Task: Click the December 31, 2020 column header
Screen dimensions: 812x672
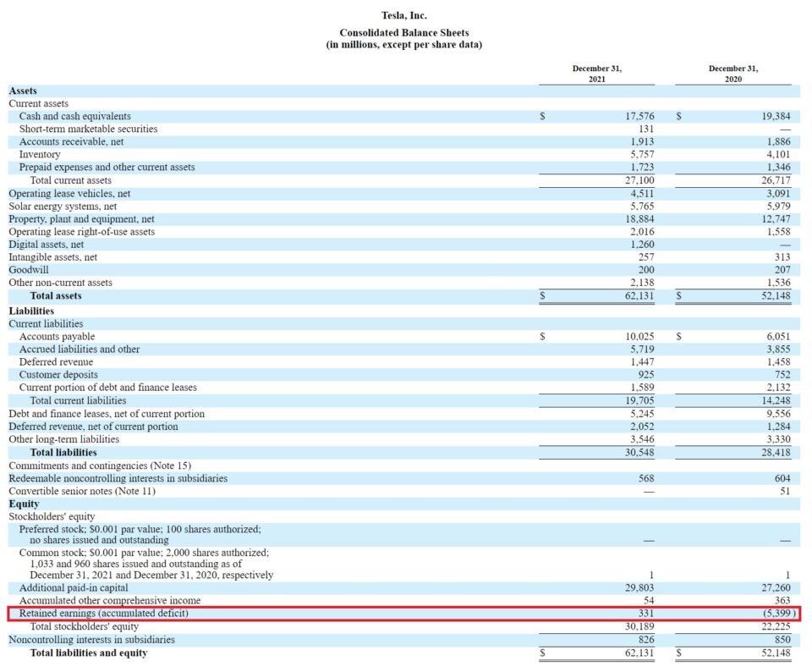Action: 732,71
